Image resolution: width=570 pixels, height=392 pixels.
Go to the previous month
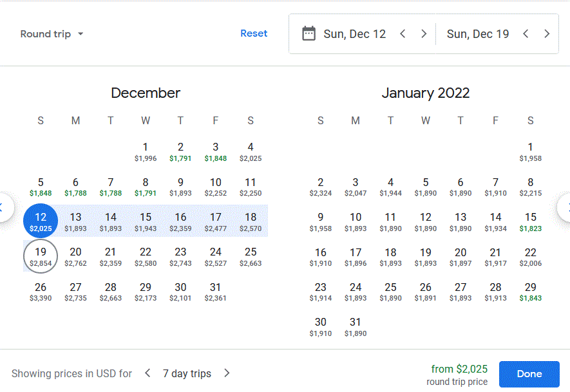[4, 207]
